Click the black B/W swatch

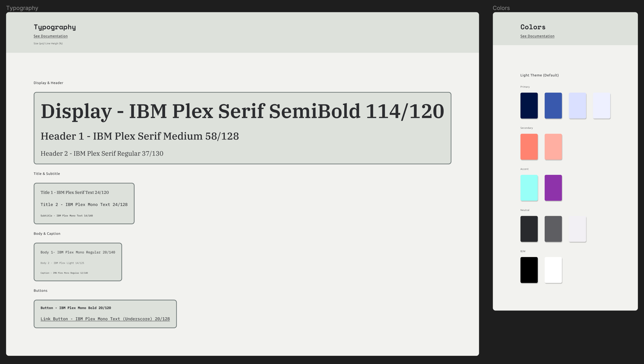529,270
